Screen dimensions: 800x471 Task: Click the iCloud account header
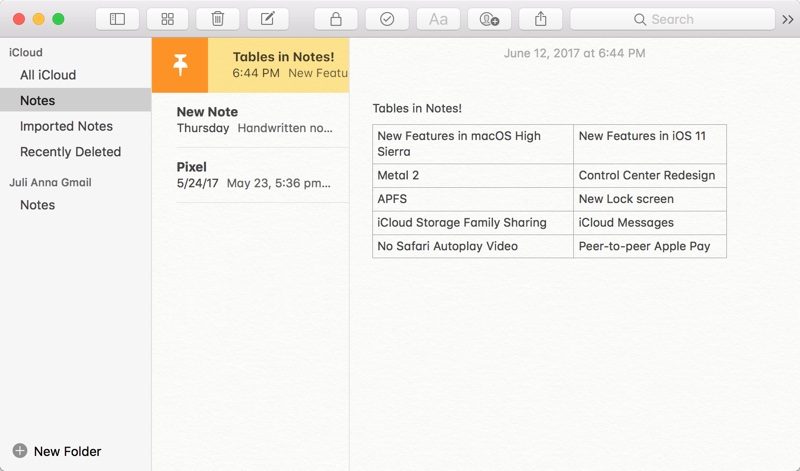click(26, 52)
